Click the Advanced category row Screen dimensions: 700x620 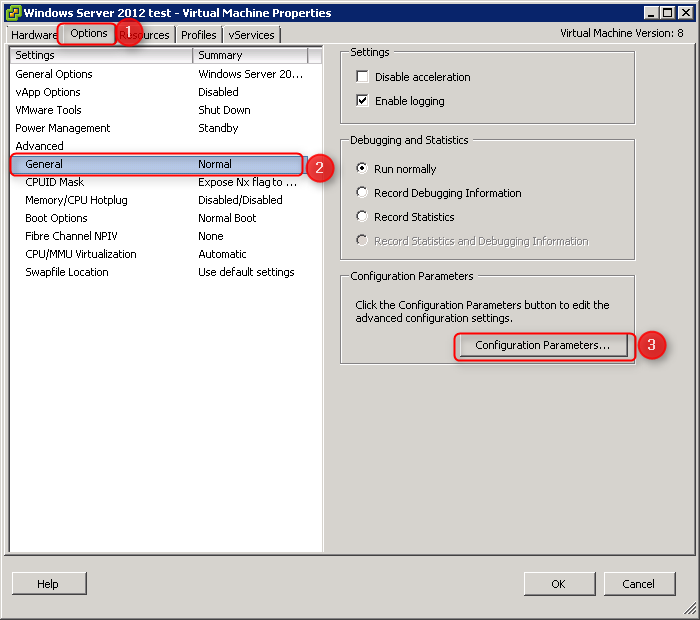click(159, 146)
